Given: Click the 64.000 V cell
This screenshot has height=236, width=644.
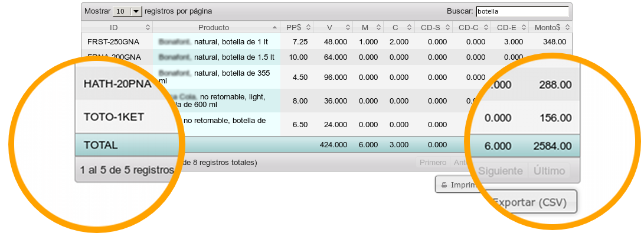Looking at the screenshot, I should (x=335, y=57).
